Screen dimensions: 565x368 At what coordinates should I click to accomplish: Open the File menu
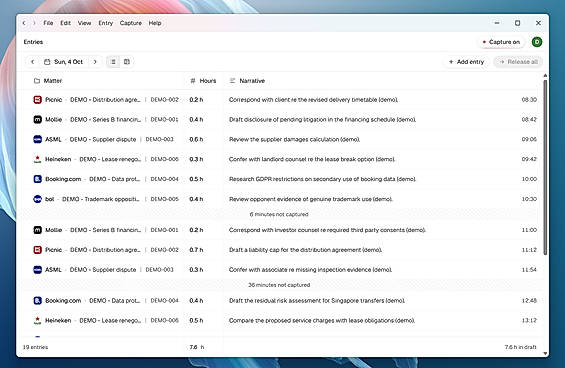[48, 23]
